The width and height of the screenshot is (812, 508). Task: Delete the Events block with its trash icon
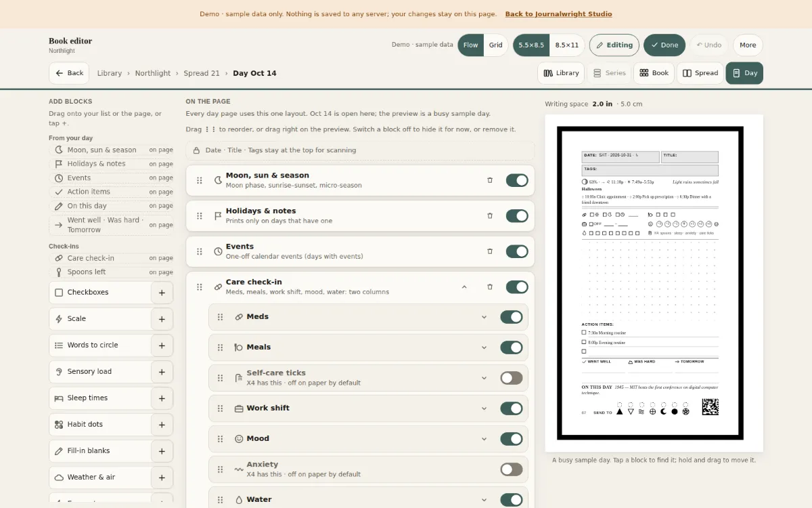(x=490, y=251)
